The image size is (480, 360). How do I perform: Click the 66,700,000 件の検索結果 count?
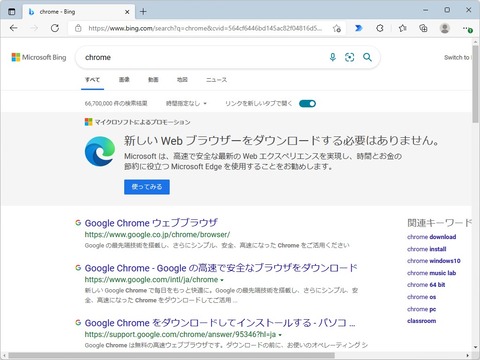pos(116,104)
